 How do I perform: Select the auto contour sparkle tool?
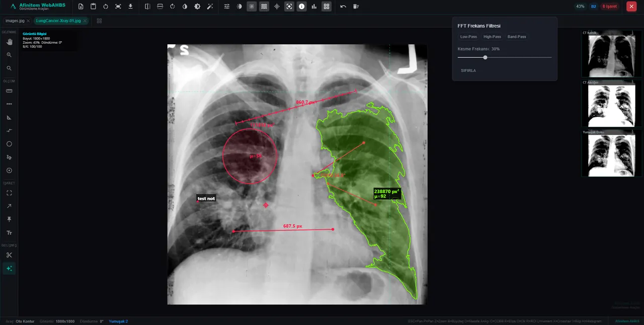[x=9, y=268]
